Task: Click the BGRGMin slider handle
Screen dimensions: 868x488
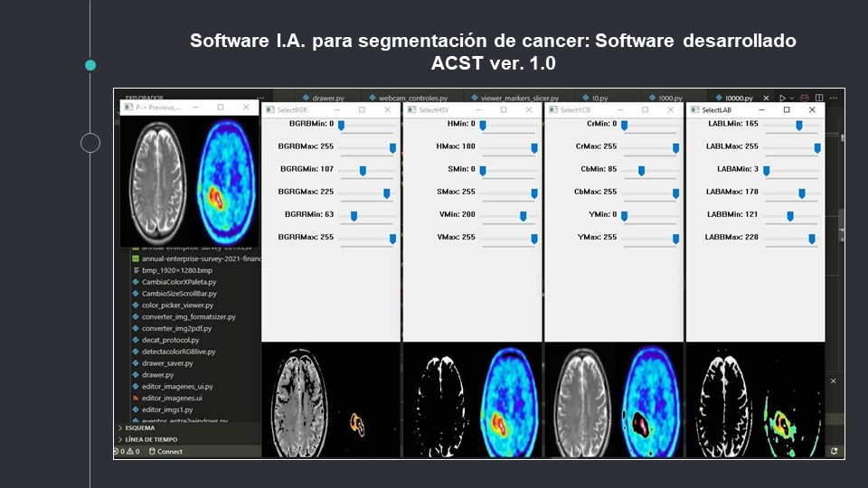Action: tap(363, 170)
